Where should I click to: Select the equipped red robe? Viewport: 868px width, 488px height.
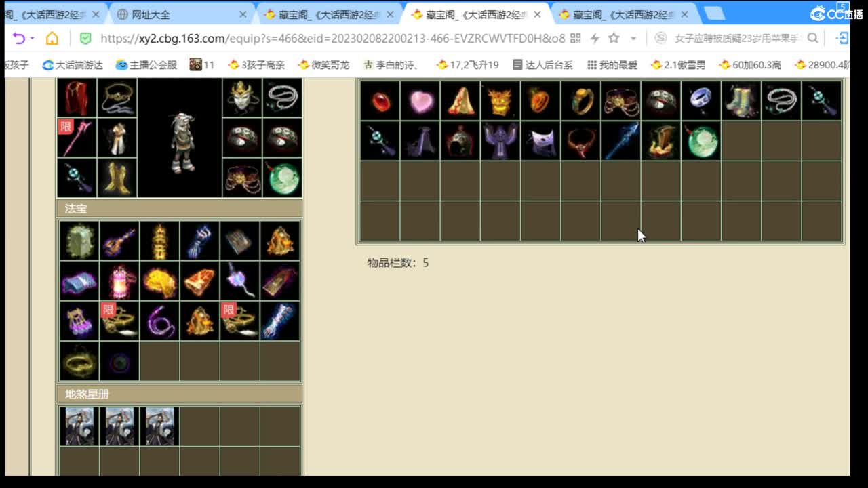coord(77,98)
